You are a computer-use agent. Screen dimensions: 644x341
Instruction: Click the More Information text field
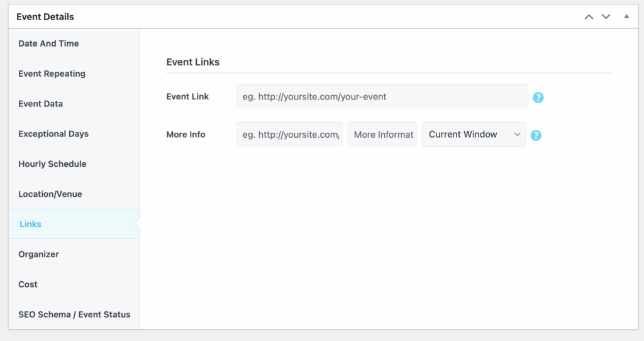pyautogui.click(x=382, y=135)
